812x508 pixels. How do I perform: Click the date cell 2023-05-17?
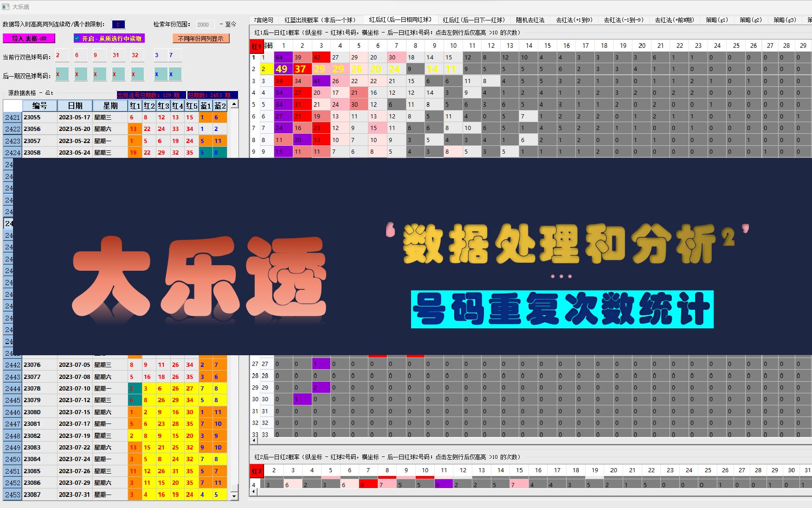coord(75,117)
